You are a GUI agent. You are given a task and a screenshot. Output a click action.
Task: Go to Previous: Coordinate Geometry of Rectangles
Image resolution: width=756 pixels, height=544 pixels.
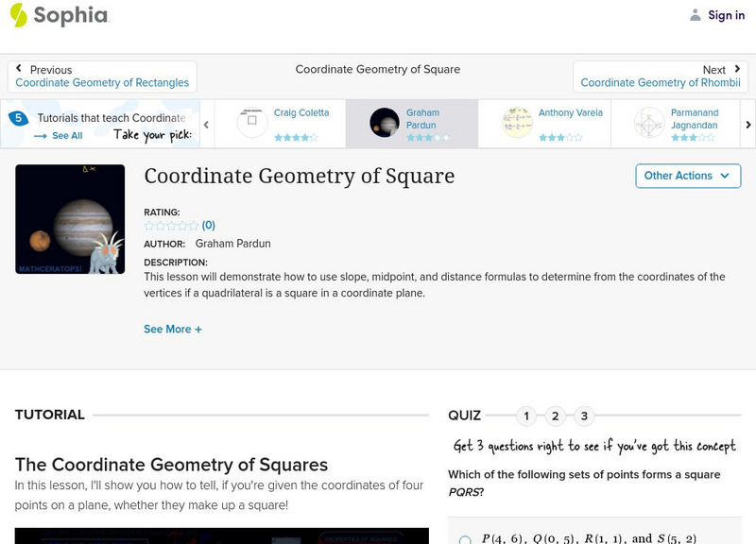tap(102, 76)
